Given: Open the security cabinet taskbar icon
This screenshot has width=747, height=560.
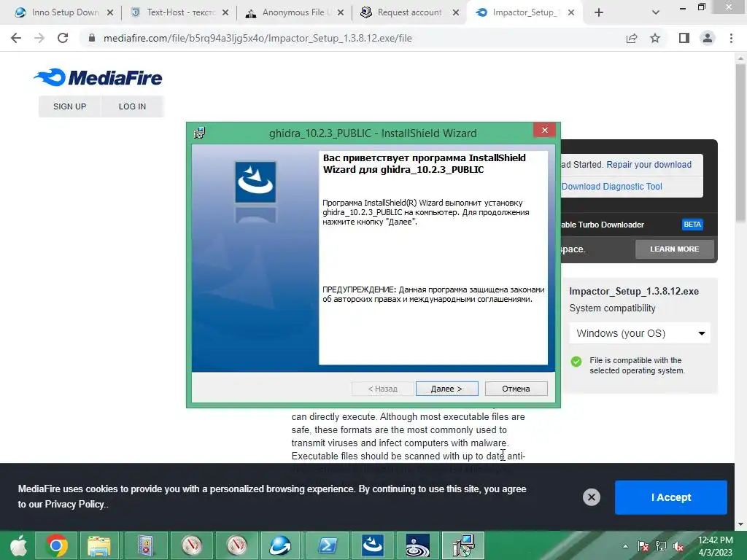Looking at the screenshot, I should pos(145,545).
